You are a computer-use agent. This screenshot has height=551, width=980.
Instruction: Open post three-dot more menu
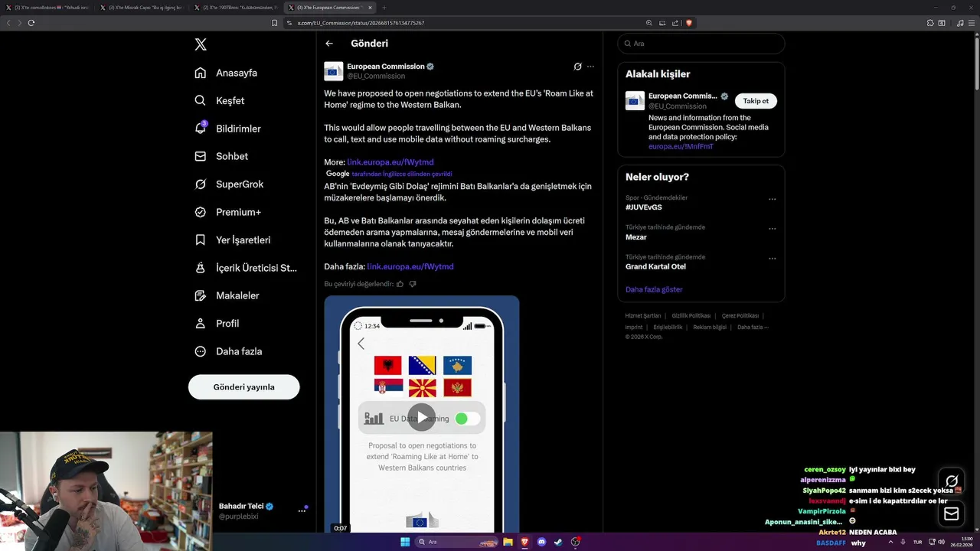(590, 67)
